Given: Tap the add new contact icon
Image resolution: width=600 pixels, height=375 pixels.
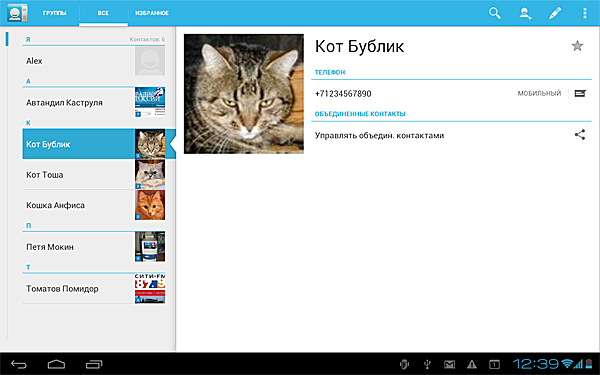Looking at the screenshot, I should [525, 13].
